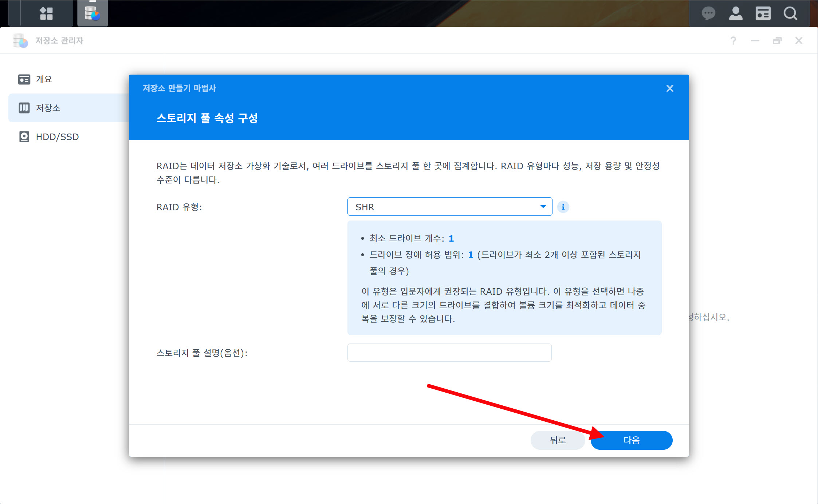Select the 저장소 sidebar item

coord(47,108)
